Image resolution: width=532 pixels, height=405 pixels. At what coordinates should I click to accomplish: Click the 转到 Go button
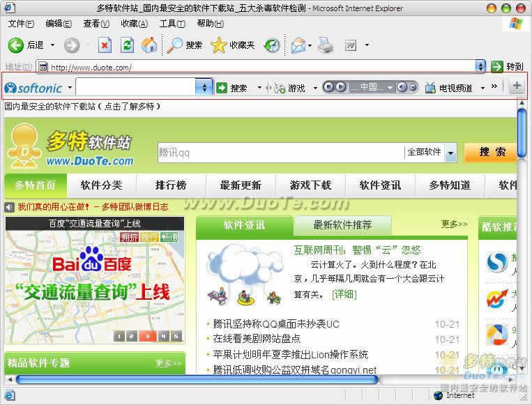pos(507,66)
